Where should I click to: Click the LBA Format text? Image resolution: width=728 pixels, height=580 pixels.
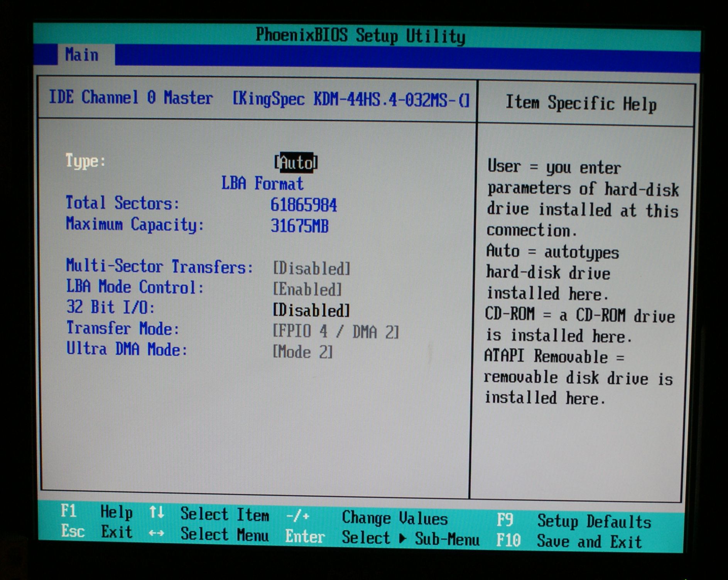pyautogui.click(x=262, y=183)
